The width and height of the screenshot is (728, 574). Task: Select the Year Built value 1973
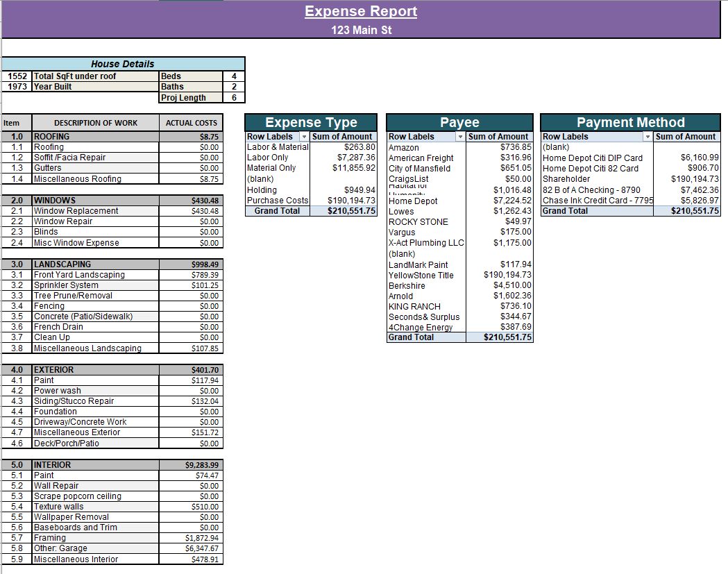[17, 87]
